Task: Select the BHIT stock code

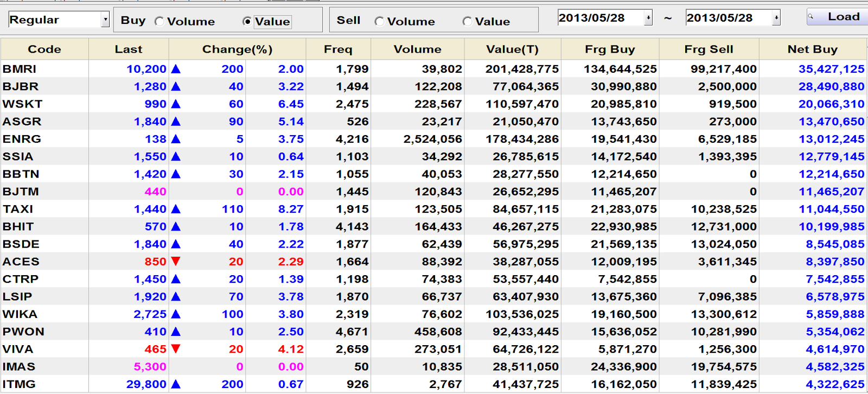Action: point(18,226)
